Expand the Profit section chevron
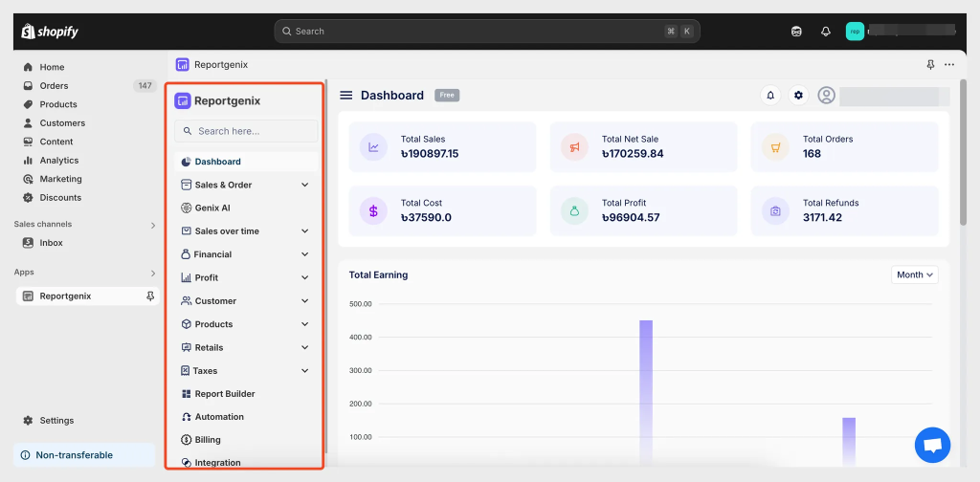 305,277
